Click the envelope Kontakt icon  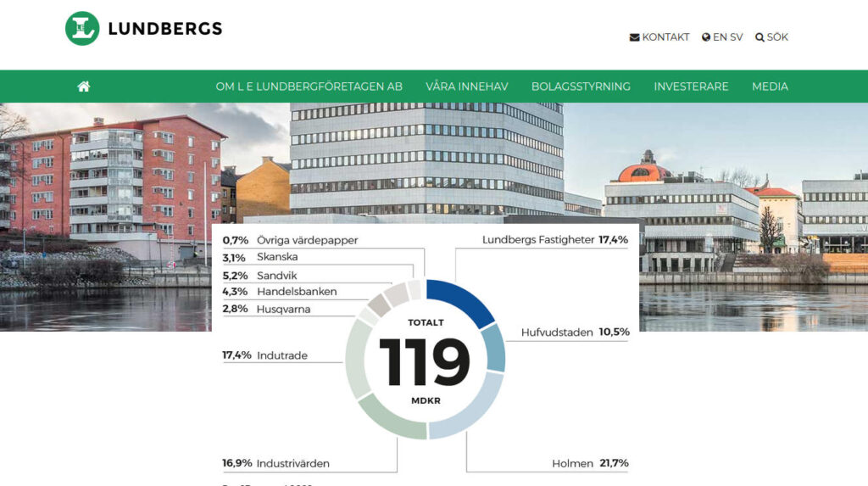[x=634, y=37]
